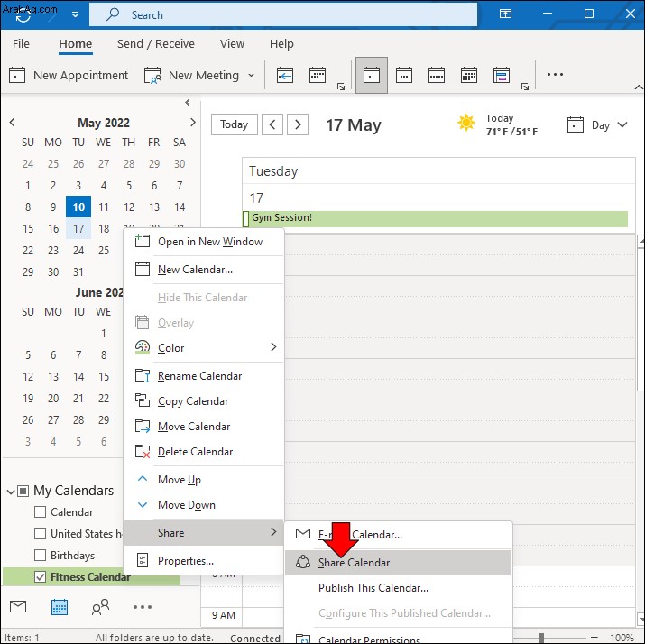Image resolution: width=645 pixels, height=644 pixels.
Task: Open the Color submenu
Action: click(204, 348)
